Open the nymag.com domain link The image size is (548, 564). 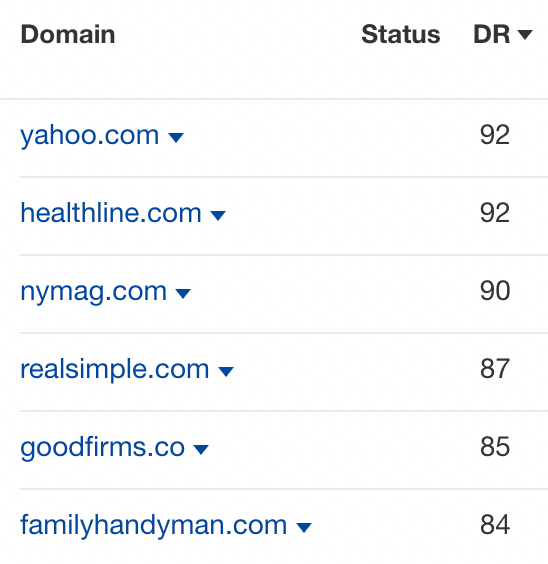click(x=93, y=292)
